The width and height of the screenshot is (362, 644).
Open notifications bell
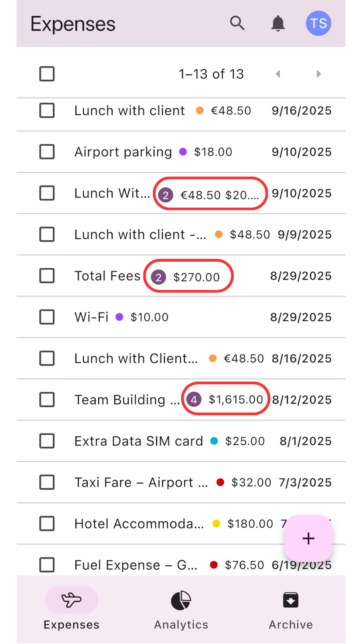278,24
